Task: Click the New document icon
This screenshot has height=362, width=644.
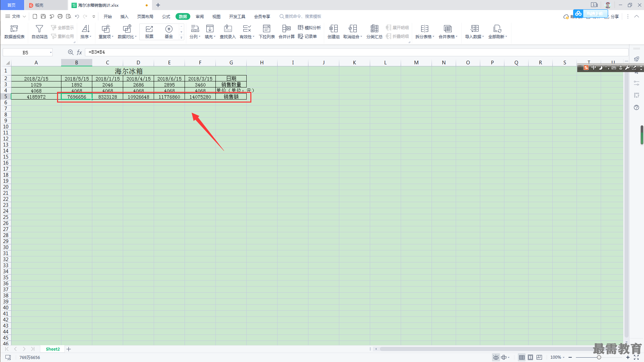Action: (35, 16)
